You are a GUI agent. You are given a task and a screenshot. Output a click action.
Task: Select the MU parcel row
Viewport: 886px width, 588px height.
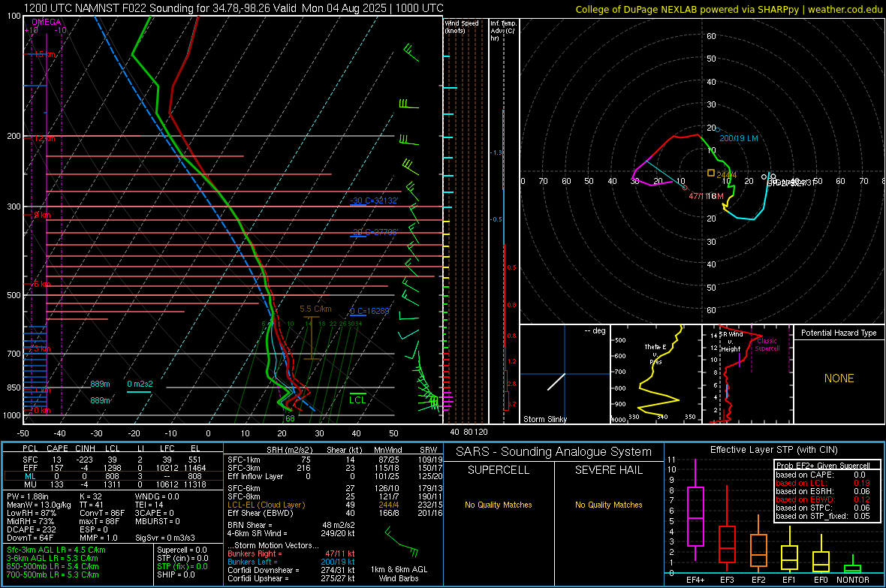point(113,484)
